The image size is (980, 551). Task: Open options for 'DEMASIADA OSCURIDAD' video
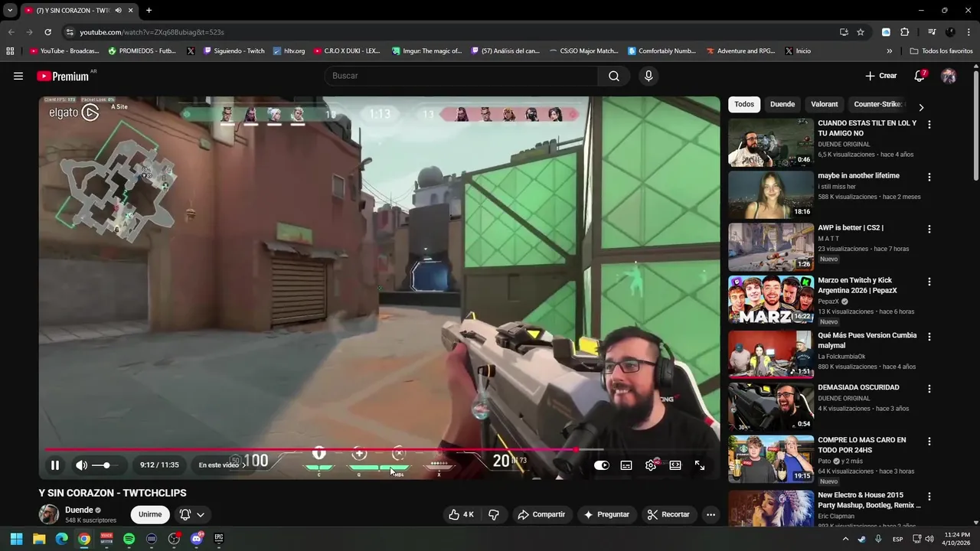point(929,389)
